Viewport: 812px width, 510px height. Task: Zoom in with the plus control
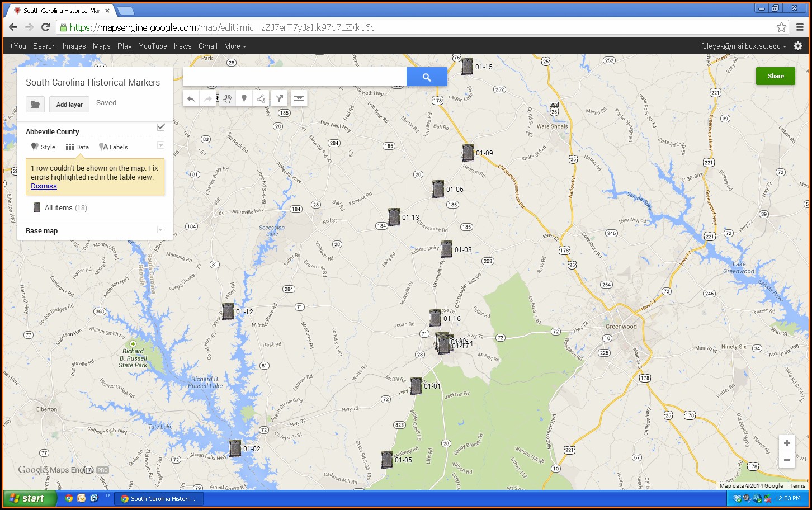coord(786,443)
